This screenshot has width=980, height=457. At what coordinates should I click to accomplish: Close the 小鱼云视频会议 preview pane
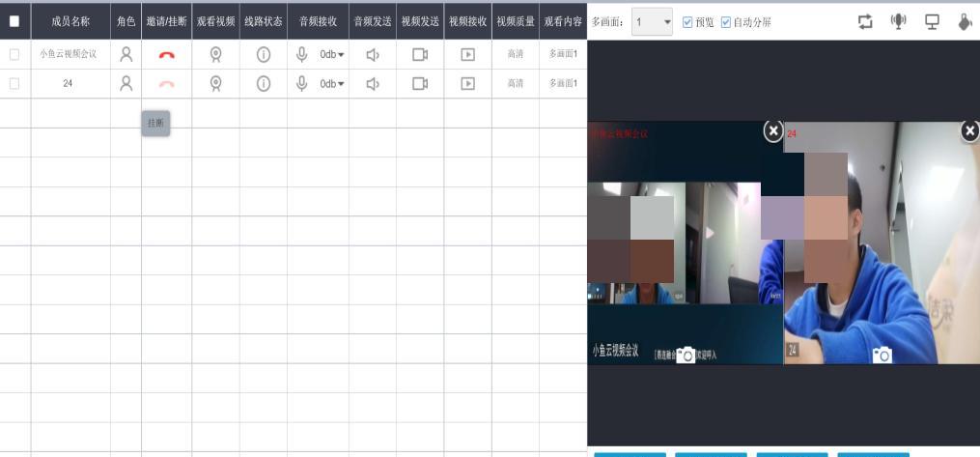coord(773,130)
